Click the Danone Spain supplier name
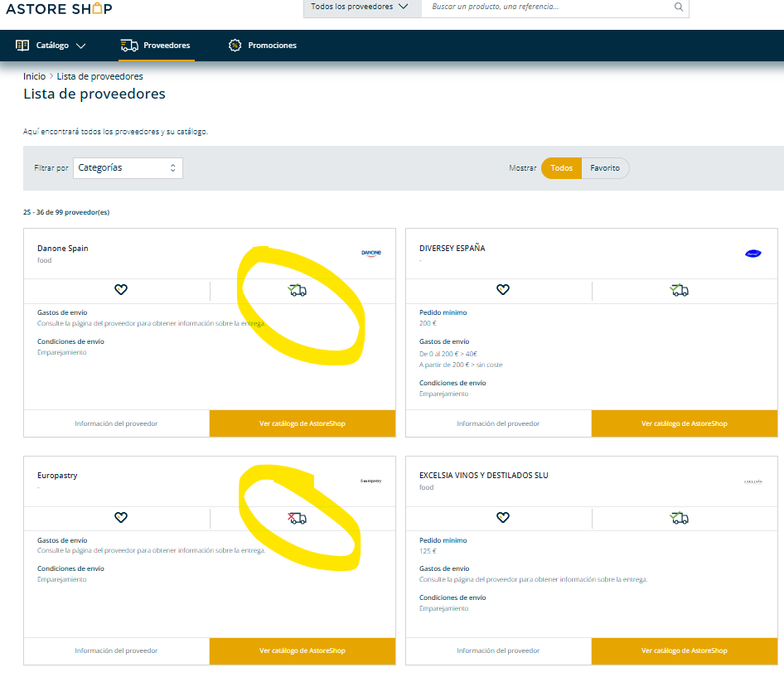Image resolution: width=784 pixels, height=677 pixels. click(x=62, y=249)
